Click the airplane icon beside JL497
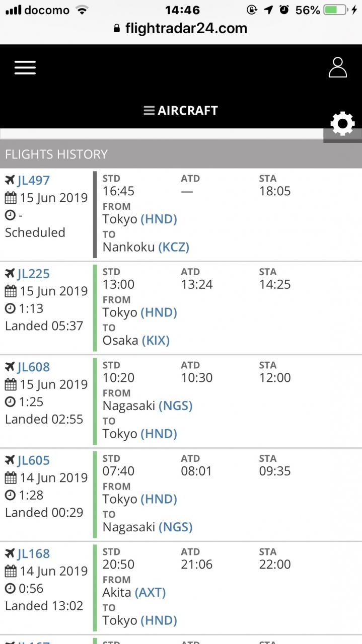This screenshot has height=644, width=362. coord(10,180)
